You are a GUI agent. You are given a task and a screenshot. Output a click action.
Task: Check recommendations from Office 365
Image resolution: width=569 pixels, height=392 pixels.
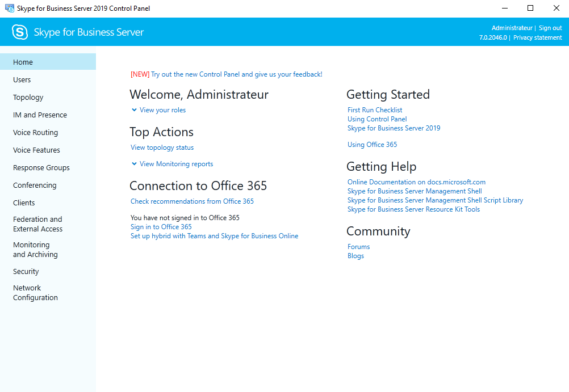(x=192, y=201)
